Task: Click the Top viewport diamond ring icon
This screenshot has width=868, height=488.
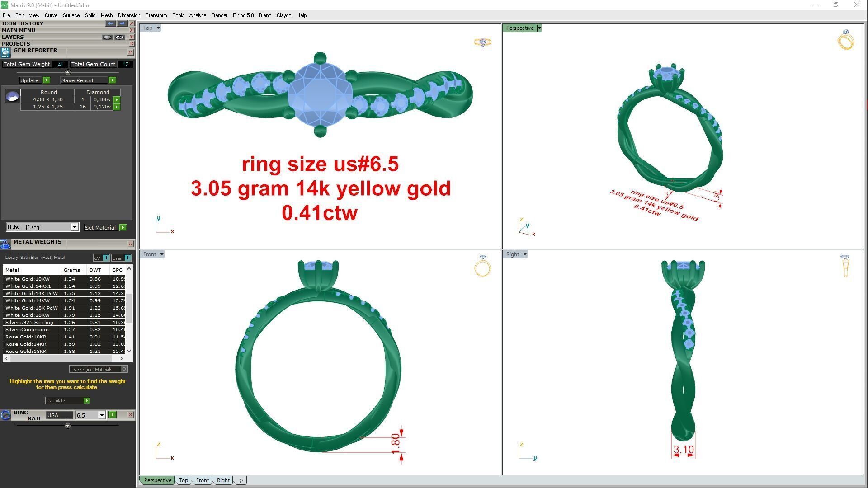Action: click(x=482, y=42)
